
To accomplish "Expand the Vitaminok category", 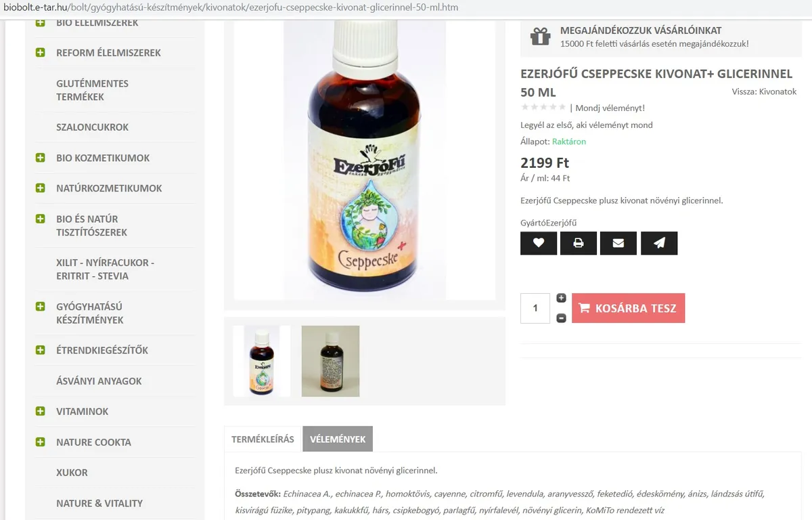I will 41,411.
